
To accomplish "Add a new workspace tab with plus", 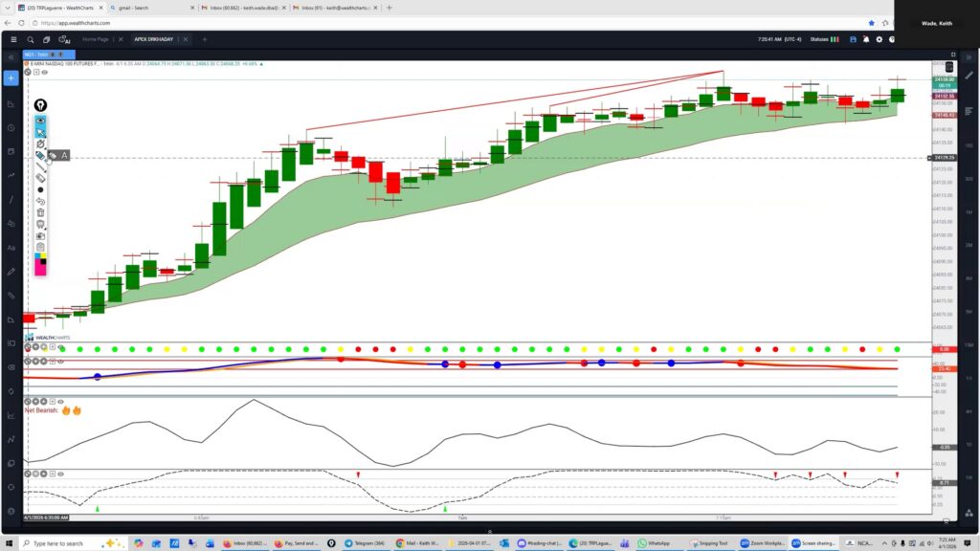I will click(204, 39).
